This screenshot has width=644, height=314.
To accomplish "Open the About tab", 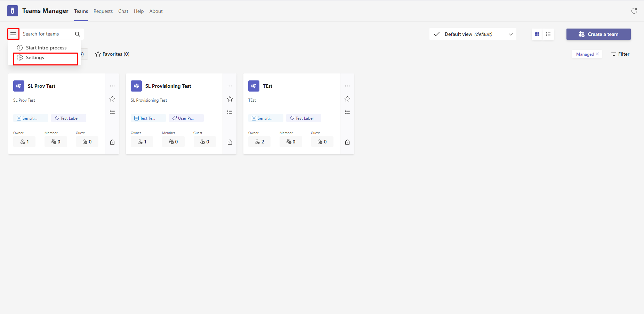I will point(156,11).
